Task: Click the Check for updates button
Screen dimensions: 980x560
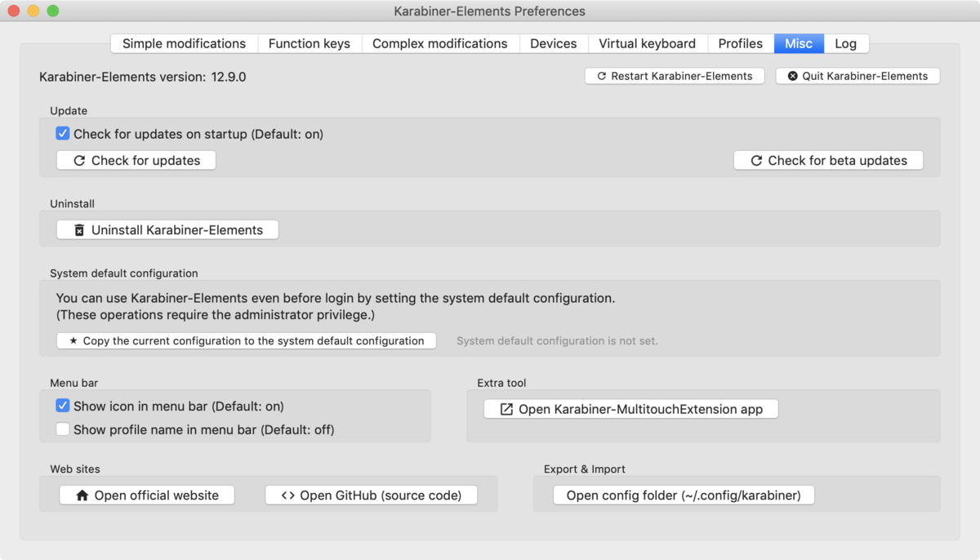Action: point(136,161)
